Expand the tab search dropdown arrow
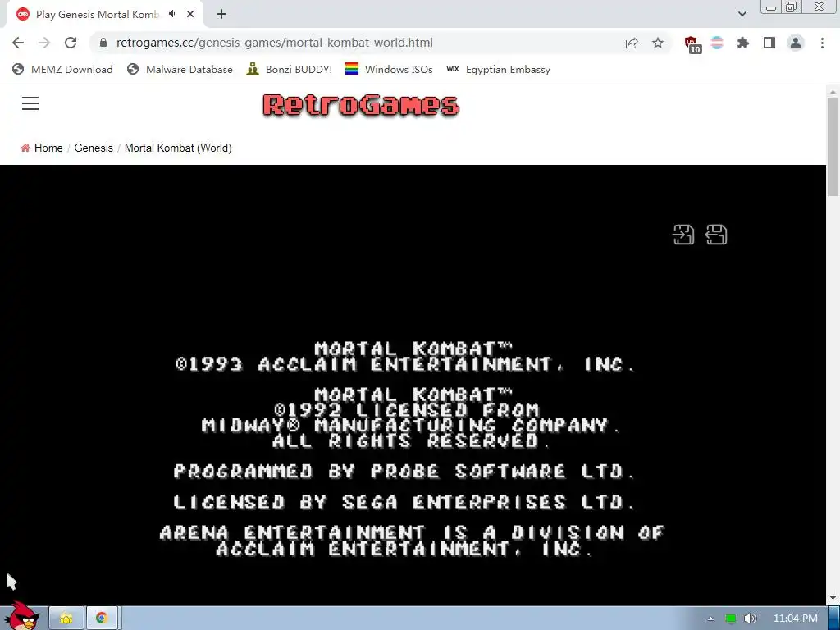Screen dimensions: 840x630 point(742,14)
